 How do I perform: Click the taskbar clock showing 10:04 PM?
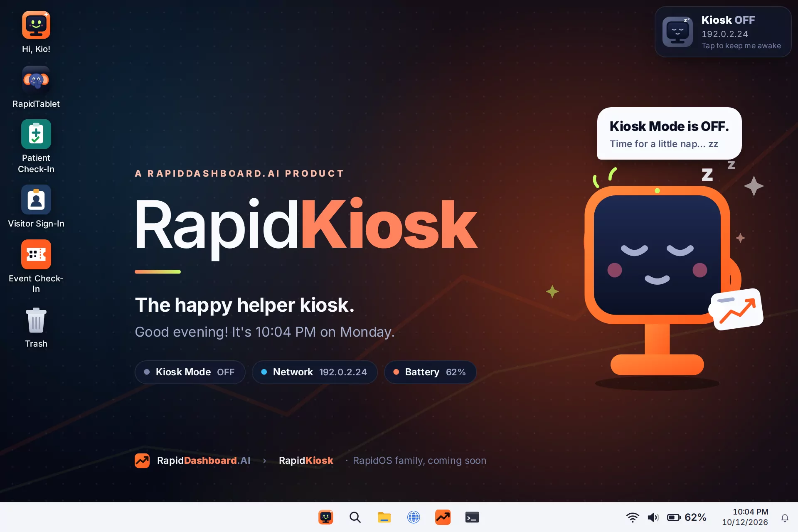(x=746, y=517)
